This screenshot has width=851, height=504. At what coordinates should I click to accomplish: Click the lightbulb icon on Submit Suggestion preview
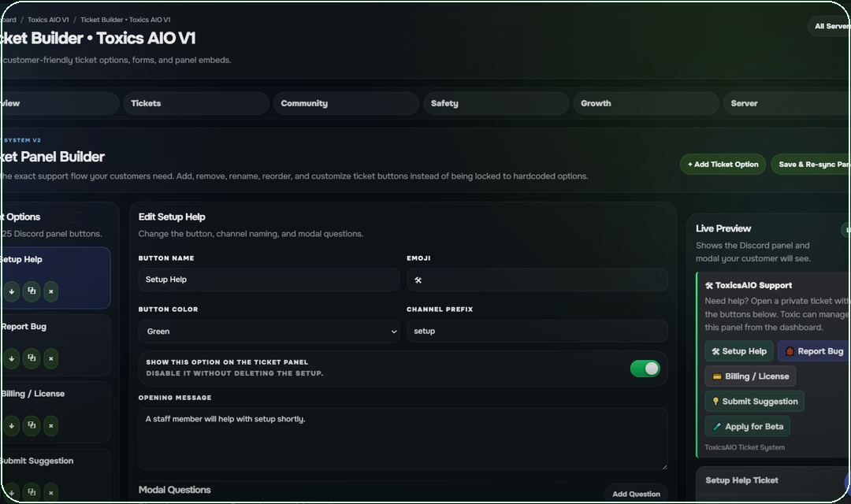click(x=715, y=402)
